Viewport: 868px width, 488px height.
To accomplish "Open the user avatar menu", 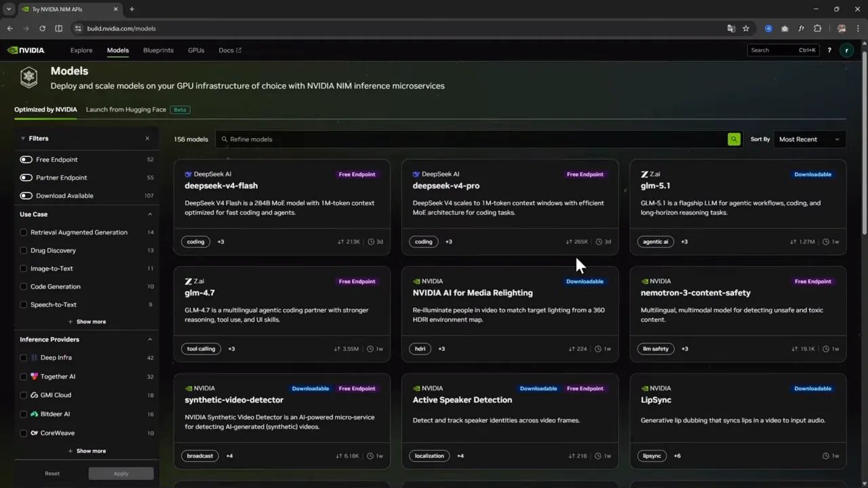I will (846, 50).
